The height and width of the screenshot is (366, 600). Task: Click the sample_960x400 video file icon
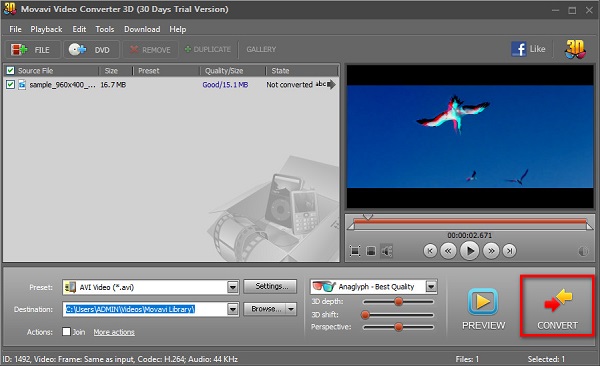[x=22, y=85]
